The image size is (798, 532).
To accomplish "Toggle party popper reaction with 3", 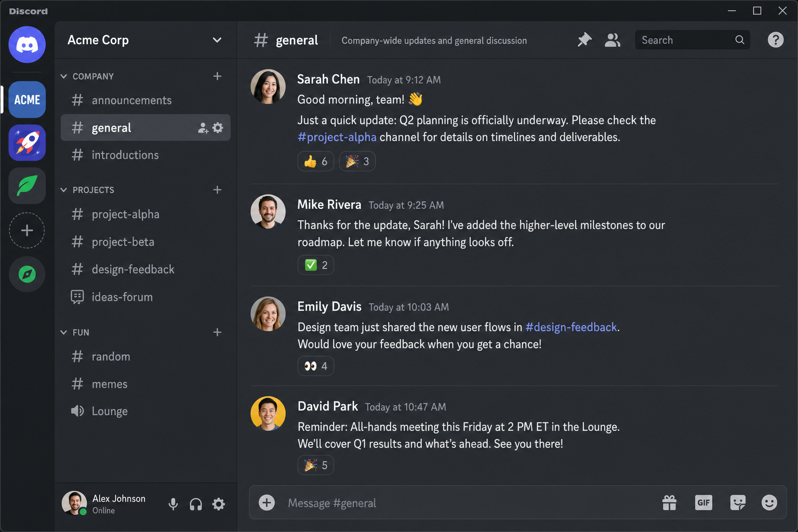I will click(x=357, y=162).
